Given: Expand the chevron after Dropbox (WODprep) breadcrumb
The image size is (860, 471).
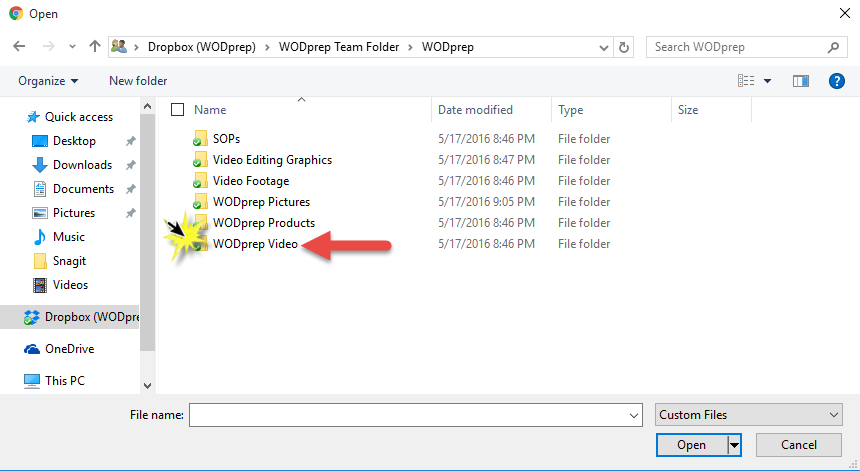Looking at the screenshot, I should 267,48.
